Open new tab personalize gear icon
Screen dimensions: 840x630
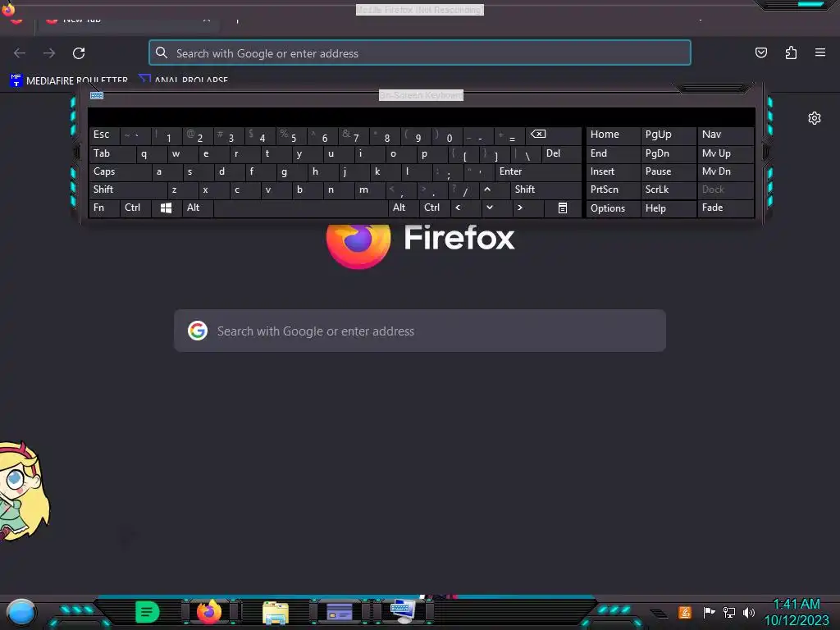815,118
